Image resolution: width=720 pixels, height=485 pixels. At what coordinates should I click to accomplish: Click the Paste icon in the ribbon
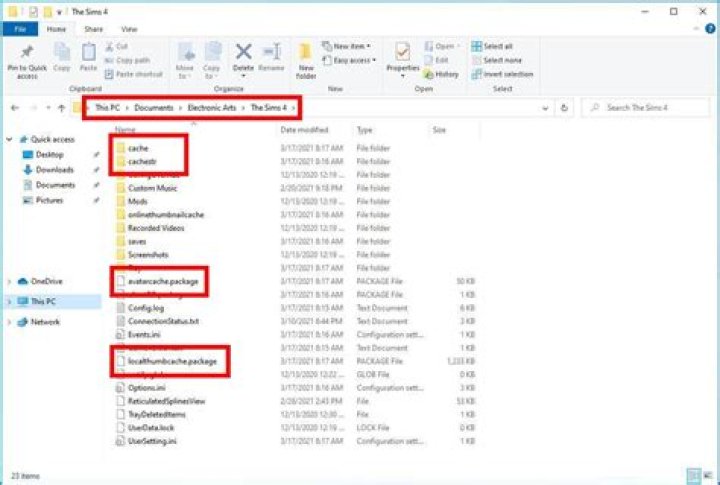[88, 51]
